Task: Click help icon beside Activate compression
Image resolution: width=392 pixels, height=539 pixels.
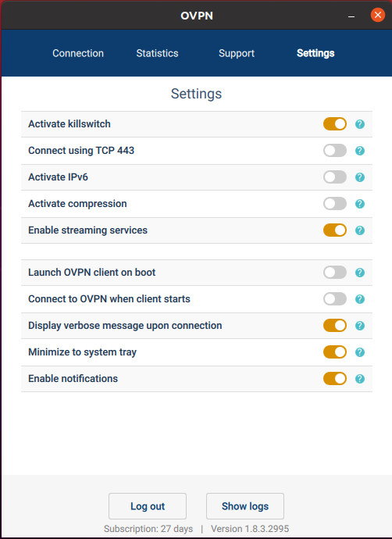Action: point(360,204)
